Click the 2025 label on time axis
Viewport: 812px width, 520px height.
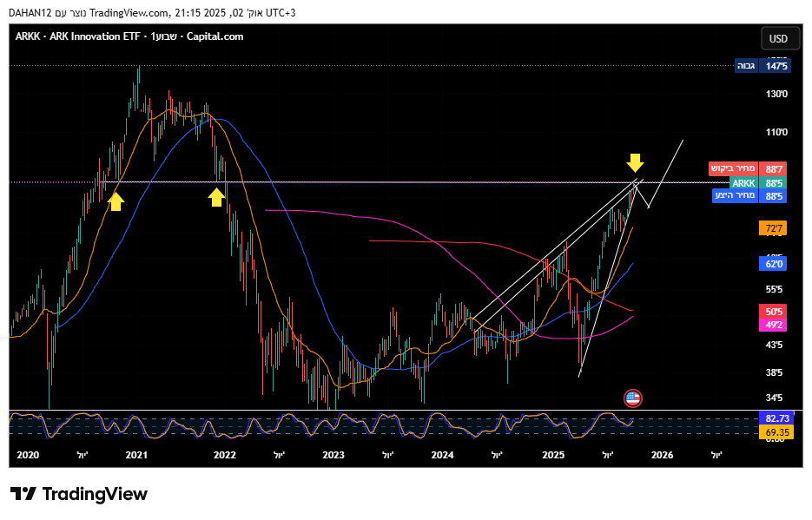pos(553,455)
